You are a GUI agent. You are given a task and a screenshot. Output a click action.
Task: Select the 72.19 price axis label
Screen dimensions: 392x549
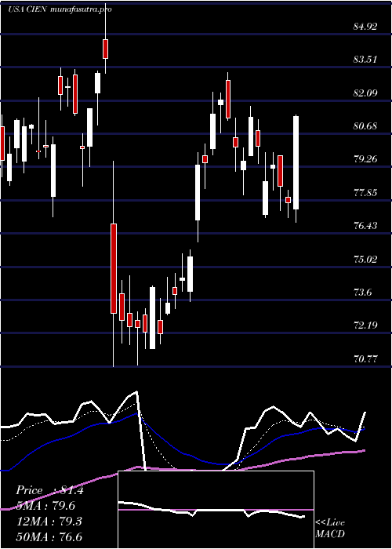point(365,325)
